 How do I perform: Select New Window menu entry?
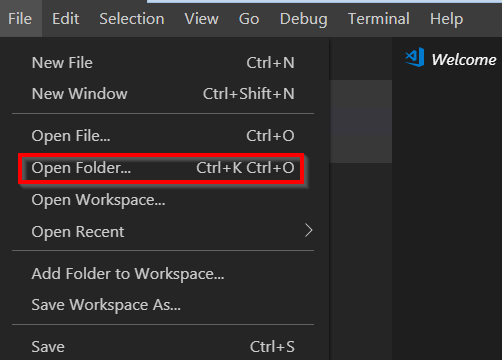163,94
